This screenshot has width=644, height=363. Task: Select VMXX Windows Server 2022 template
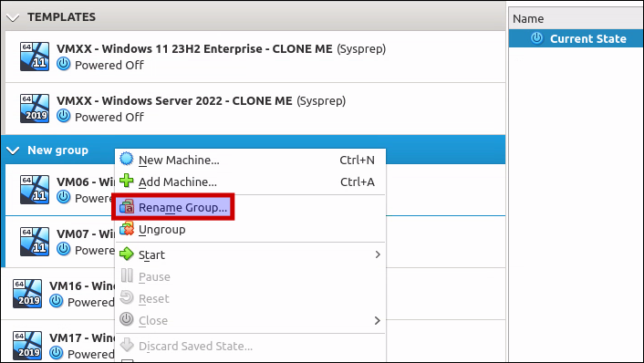pos(255,109)
